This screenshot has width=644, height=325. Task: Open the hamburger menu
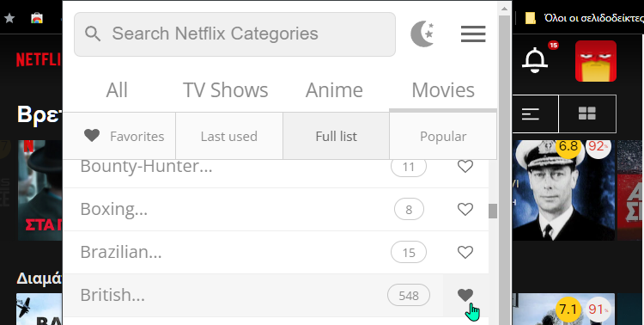click(473, 34)
